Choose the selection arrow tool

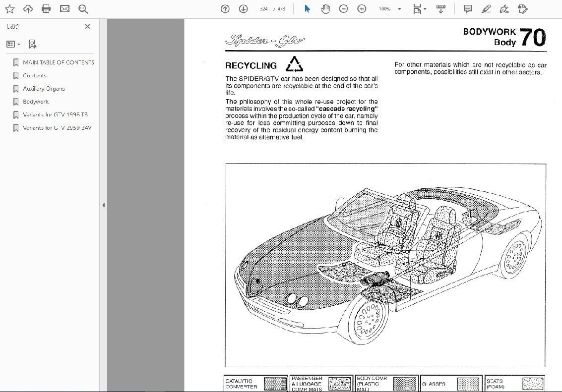(307, 9)
